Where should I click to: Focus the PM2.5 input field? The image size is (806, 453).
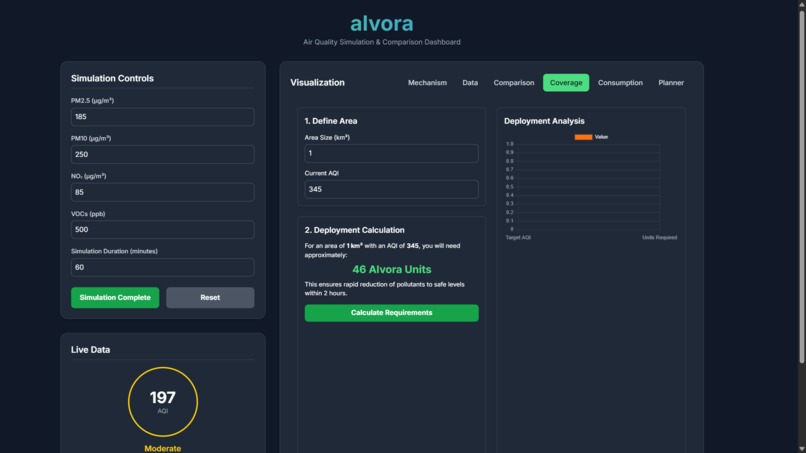pyautogui.click(x=162, y=117)
